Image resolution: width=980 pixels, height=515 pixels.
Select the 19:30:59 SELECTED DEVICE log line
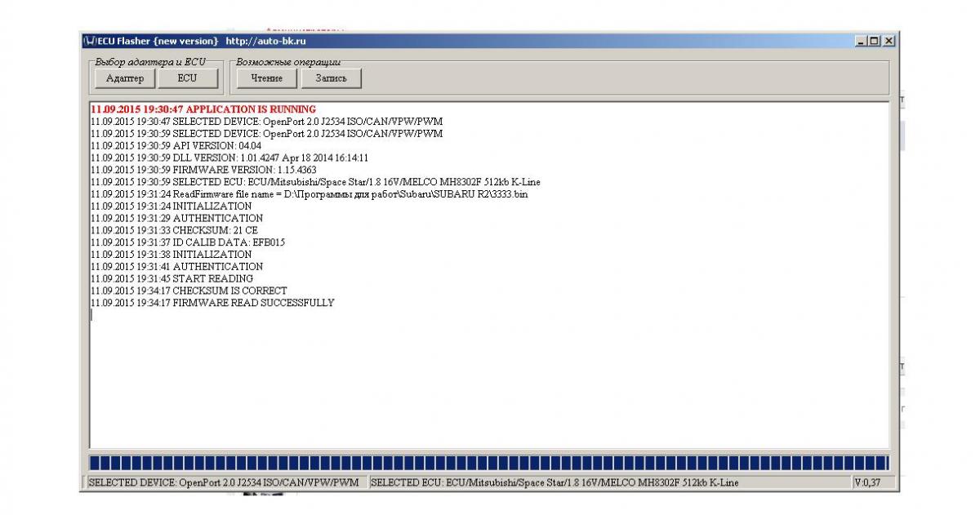click(x=267, y=133)
